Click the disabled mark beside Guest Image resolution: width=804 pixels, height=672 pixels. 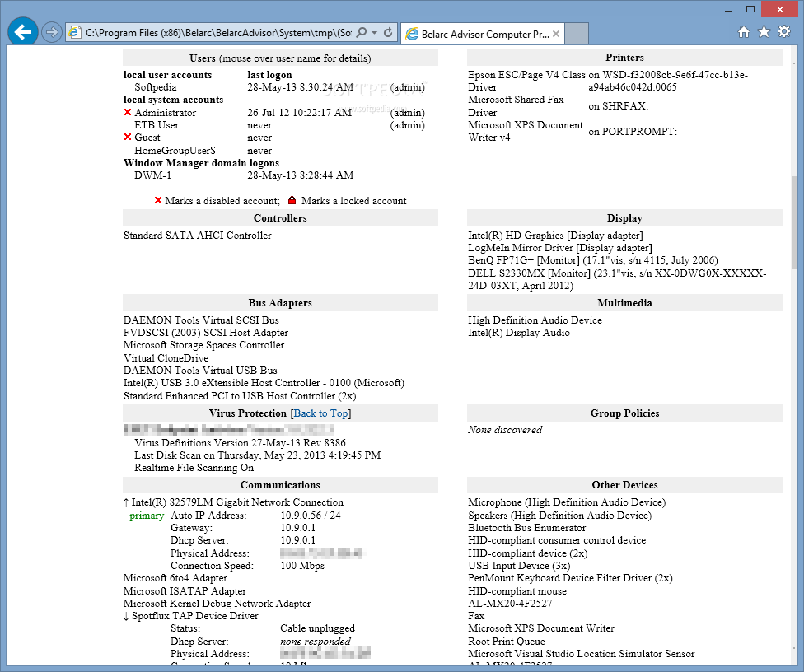128,137
